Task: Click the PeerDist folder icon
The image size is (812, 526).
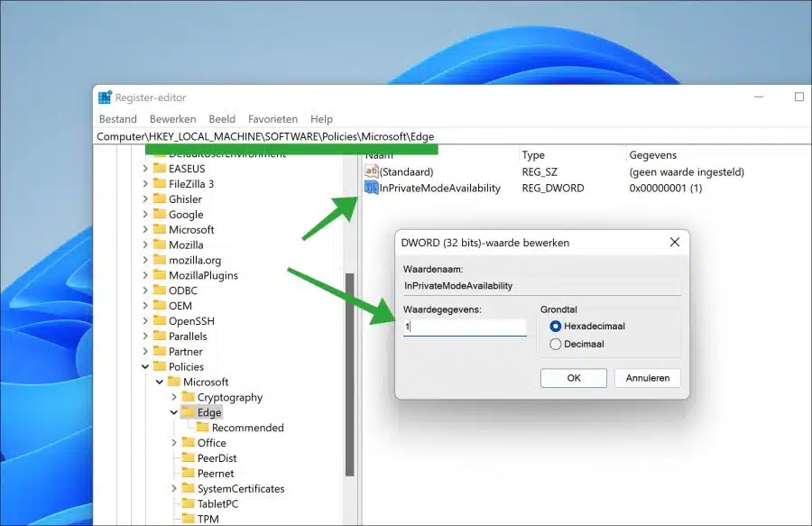Action: 189,457
